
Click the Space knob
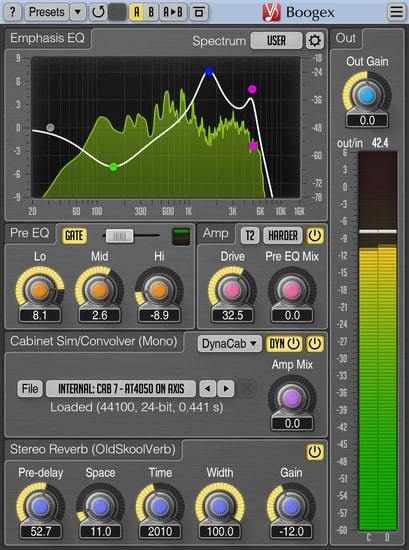[101, 507]
